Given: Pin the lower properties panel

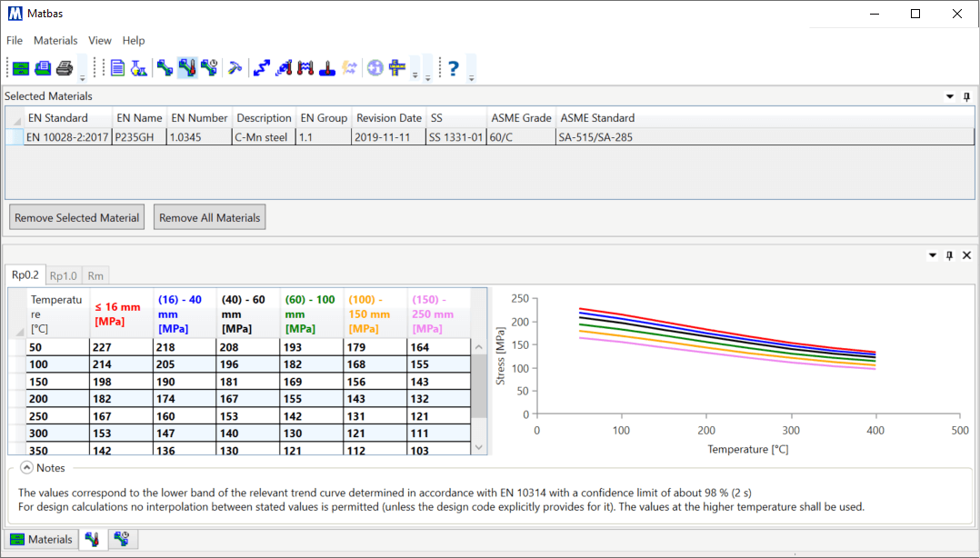Looking at the screenshot, I should 949,255.
